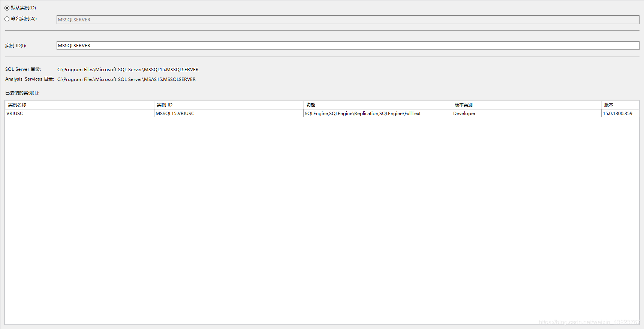Click the Analysis Services path MSAS15.MSSQLSERVER
The image size is (644, 329).
click(x=126, y=79)
